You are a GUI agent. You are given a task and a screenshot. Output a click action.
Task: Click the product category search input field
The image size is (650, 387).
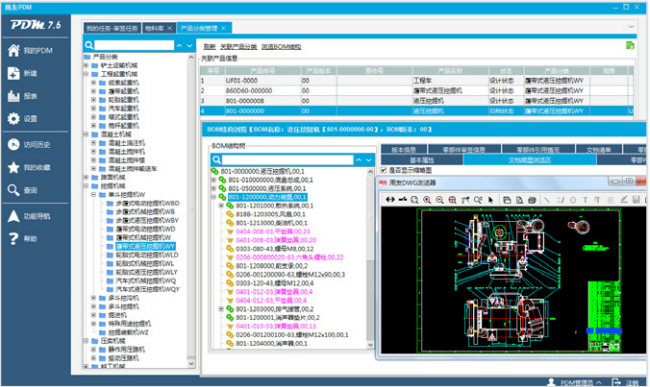[x=134, y=45]
